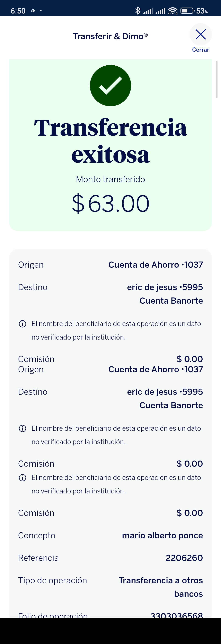Tap Transferencia a otros bancos text
Screen dimensions: 221x644
pos(161,587)
